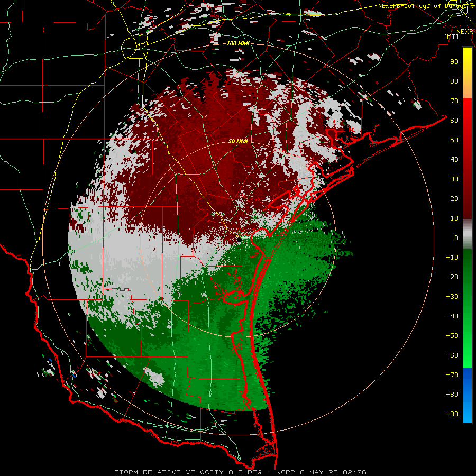Click the '80' value on velocity scale
This screenshot has height=476, width=476.
click(454, 81)
